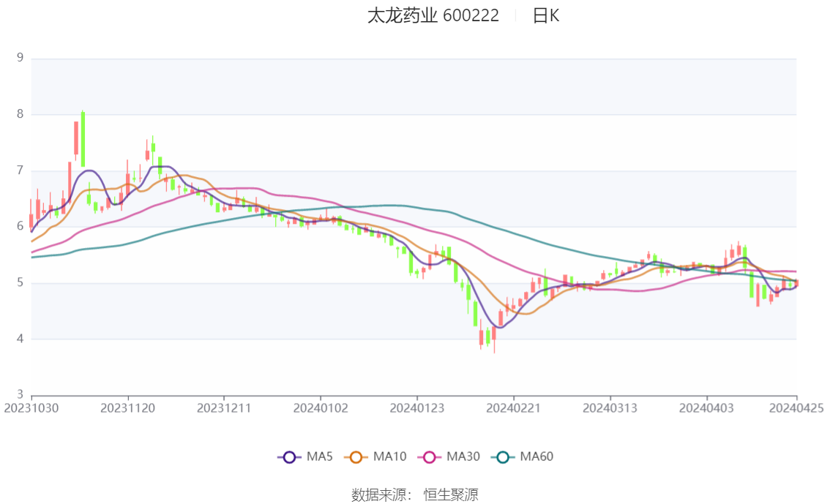Click the x-axis date 20231120
The image size is (830, 504).
click(x=127, y=408)
